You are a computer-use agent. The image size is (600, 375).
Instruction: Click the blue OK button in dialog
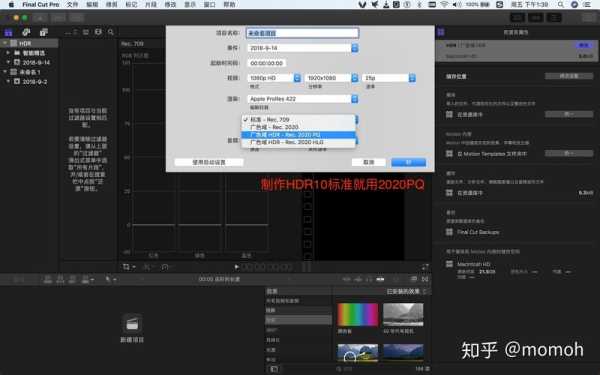(408, 162)
